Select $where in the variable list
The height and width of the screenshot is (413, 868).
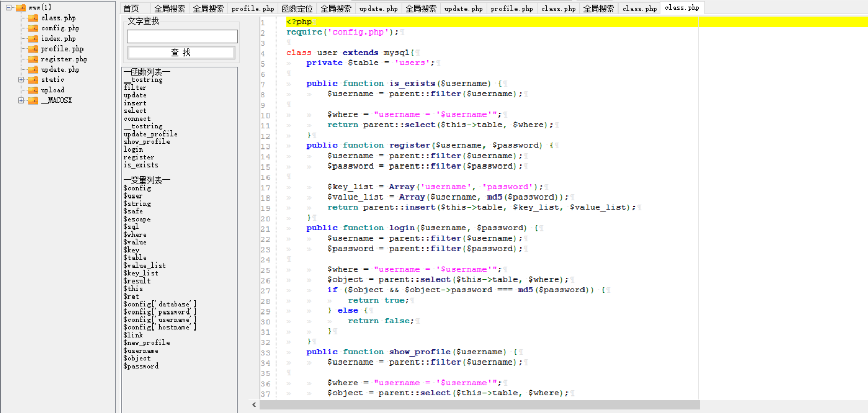tap(135, 235)
